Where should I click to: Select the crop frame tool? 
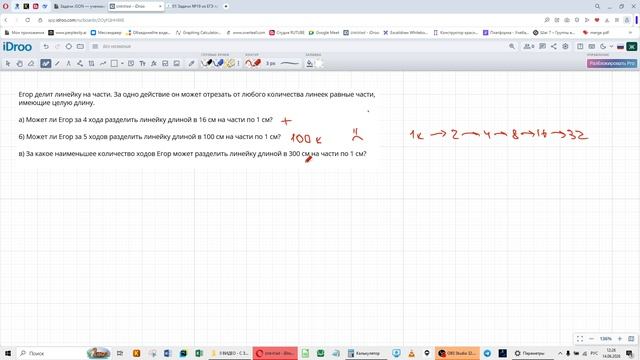(91, 63)
